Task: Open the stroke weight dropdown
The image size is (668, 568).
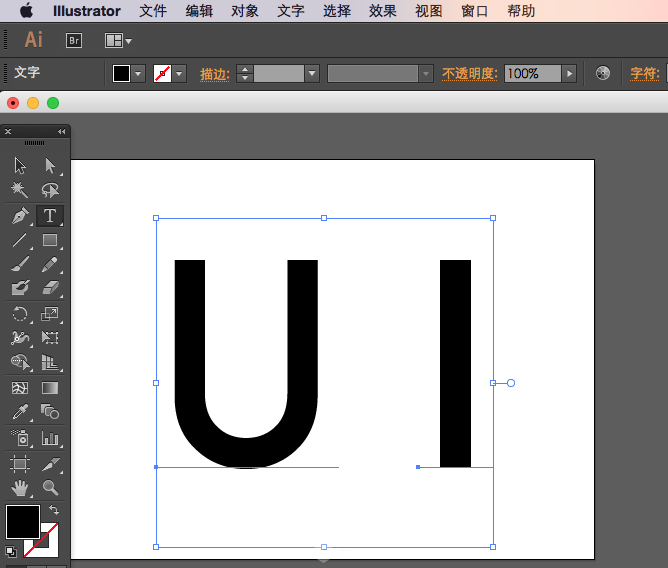Action: point(312,74)
